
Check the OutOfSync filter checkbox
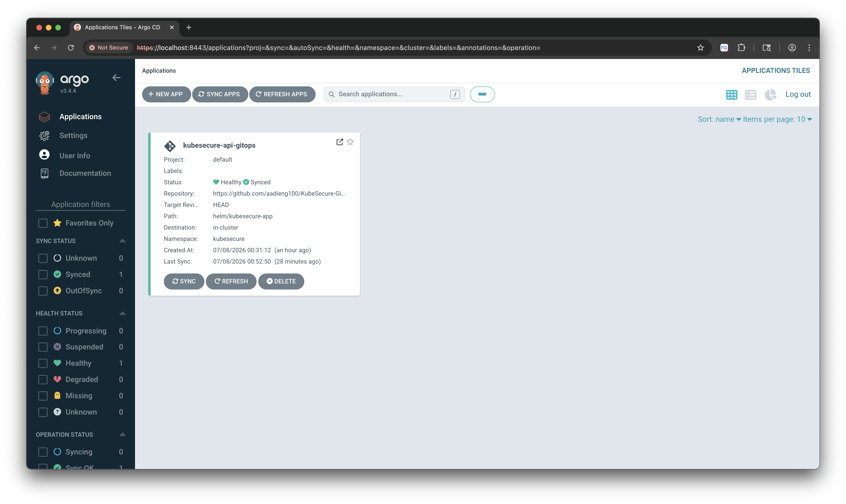[43, 291]
